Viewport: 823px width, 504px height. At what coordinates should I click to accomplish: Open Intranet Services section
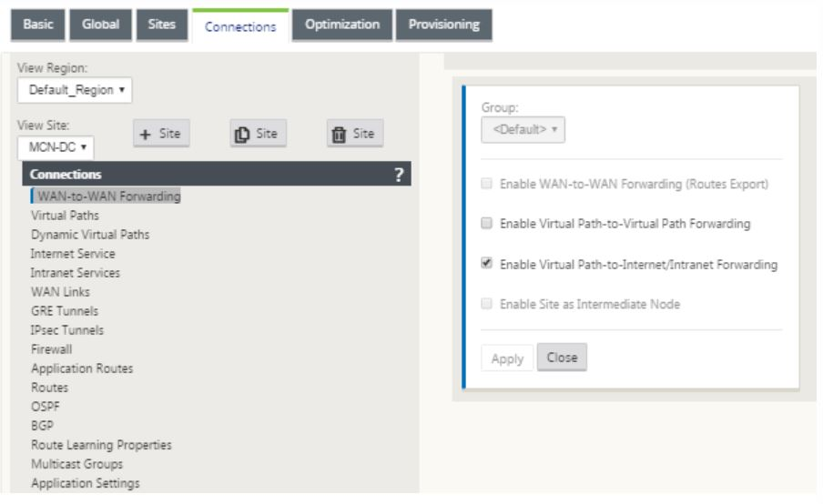click(76, 273)
